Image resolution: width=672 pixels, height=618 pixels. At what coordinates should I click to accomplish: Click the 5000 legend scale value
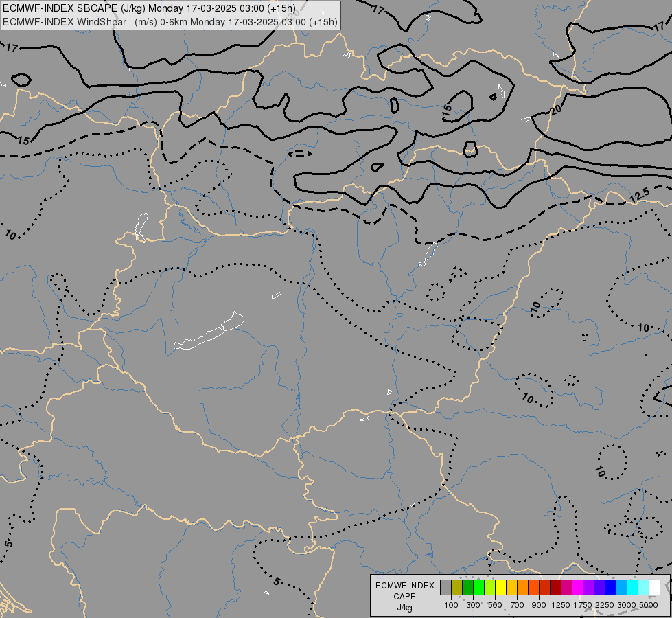[649, 605]
